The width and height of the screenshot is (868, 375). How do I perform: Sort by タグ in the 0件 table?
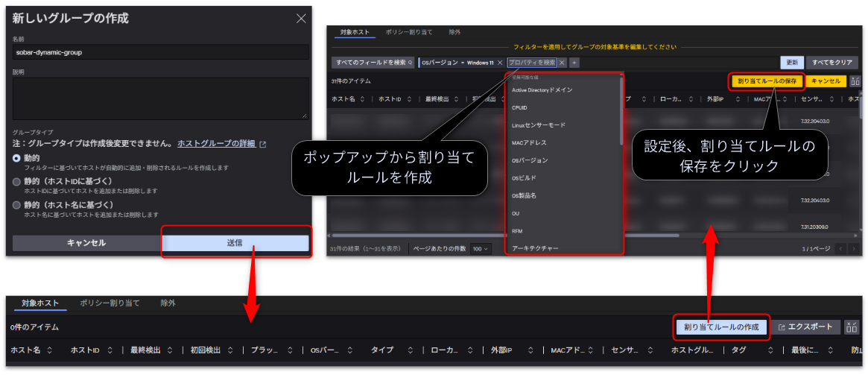tap(770, 350)
